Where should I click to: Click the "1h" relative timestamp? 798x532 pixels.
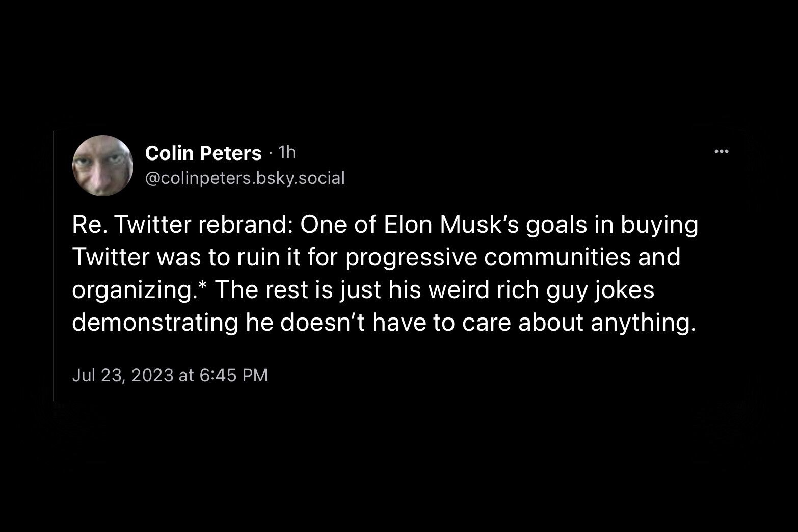pos(288,152)
